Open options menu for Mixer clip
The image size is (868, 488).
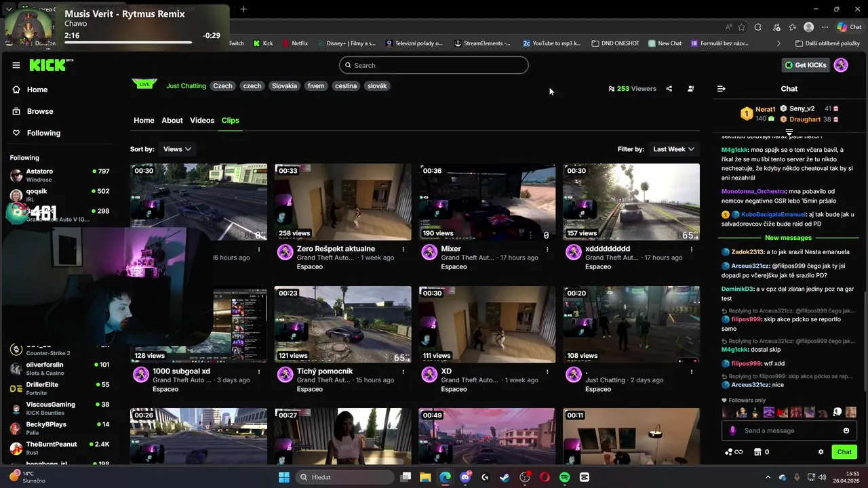547,249
